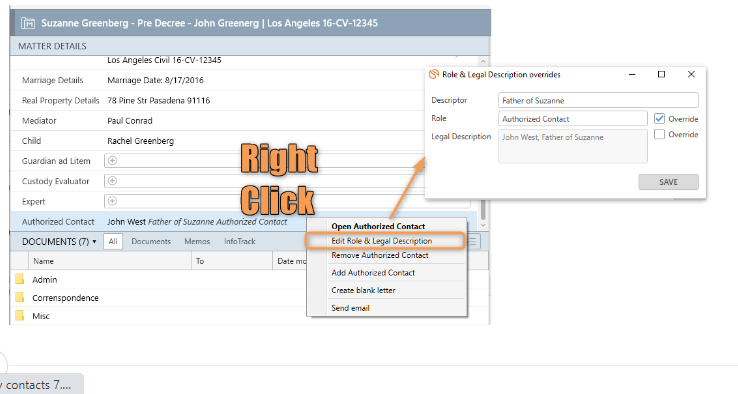
Task: Open the Admin folder icon
Action: click(x=20, y=279)
